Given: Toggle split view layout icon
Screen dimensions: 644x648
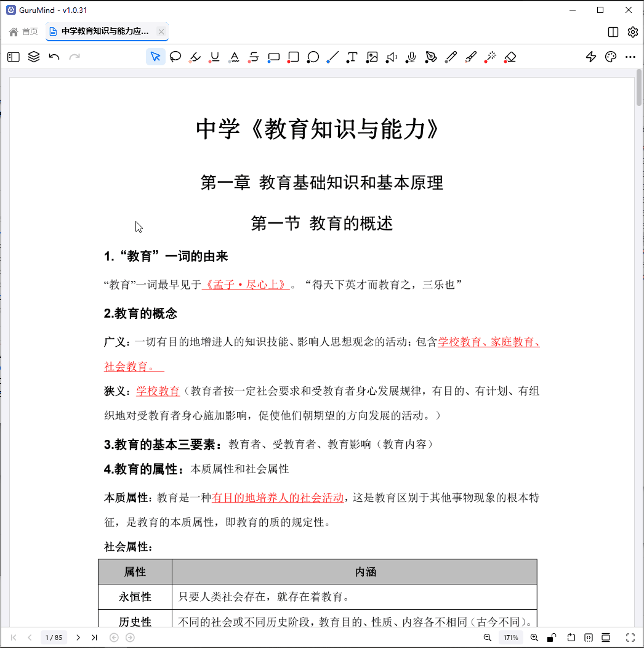Looking at the screenshot, I should click(x=613, y=32).
